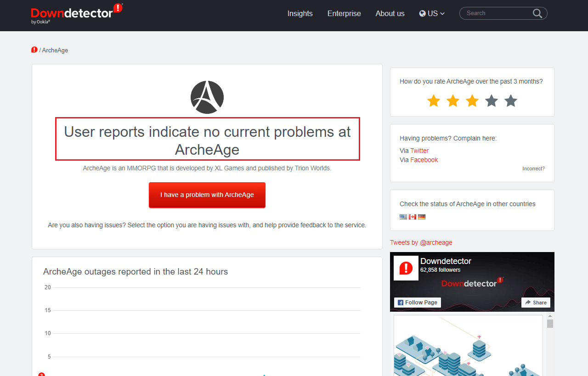This screenshot has height=376, width=588.
Task: Click 'How do you rate ArcheAge' question text
Action: 471,81
